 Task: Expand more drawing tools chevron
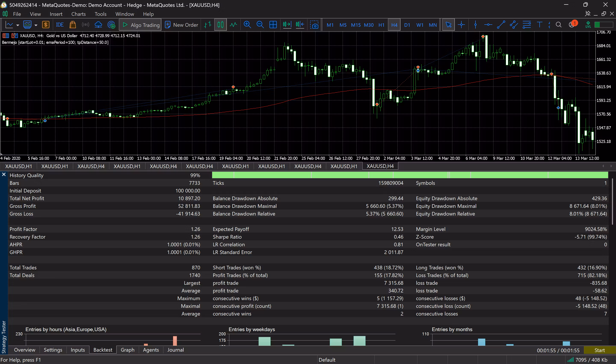pos(549,25)
